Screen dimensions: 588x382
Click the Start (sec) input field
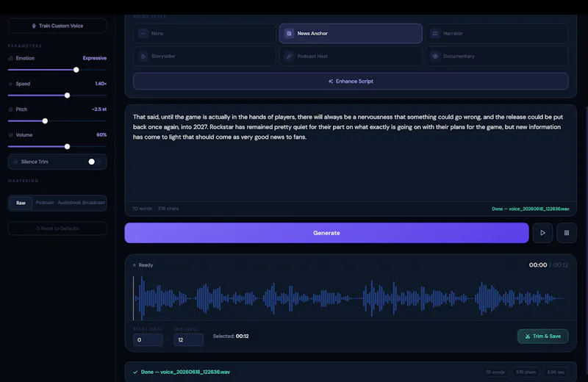point(148,339)
